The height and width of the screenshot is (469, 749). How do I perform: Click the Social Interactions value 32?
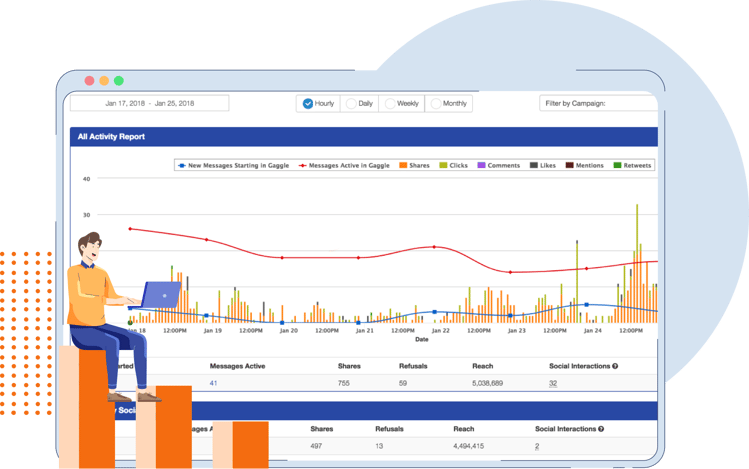553,383
